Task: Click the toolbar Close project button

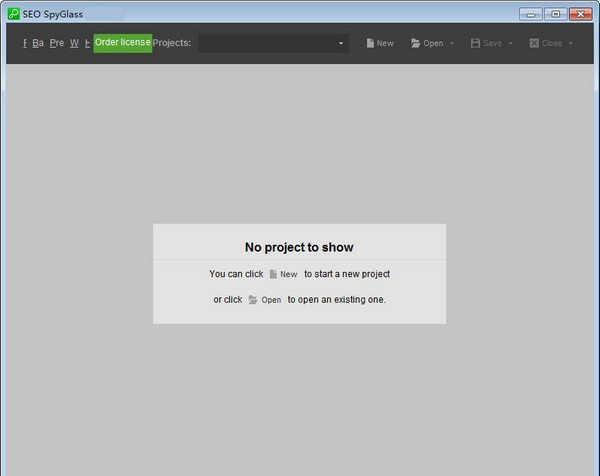Action: (x=546, y=43)
